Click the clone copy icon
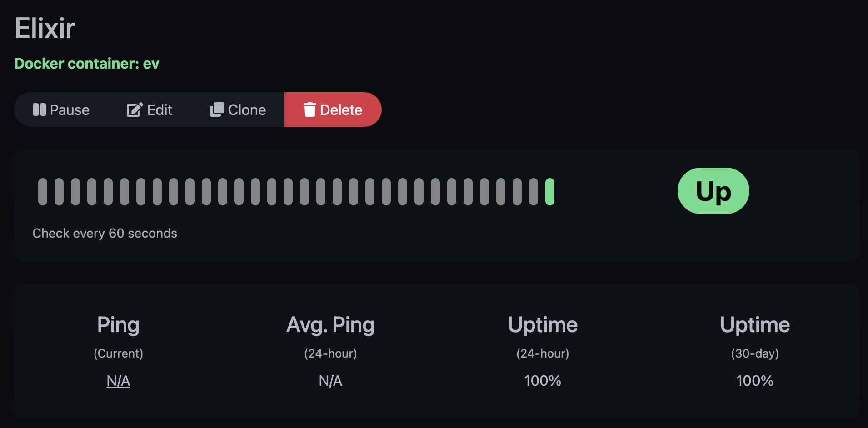The height and width of the screenshot is (428, 868). 217,109
